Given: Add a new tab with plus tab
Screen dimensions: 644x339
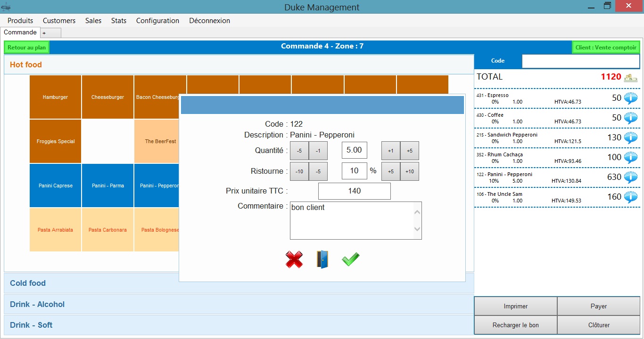Looking at the screenshot, I should (44, 33).
